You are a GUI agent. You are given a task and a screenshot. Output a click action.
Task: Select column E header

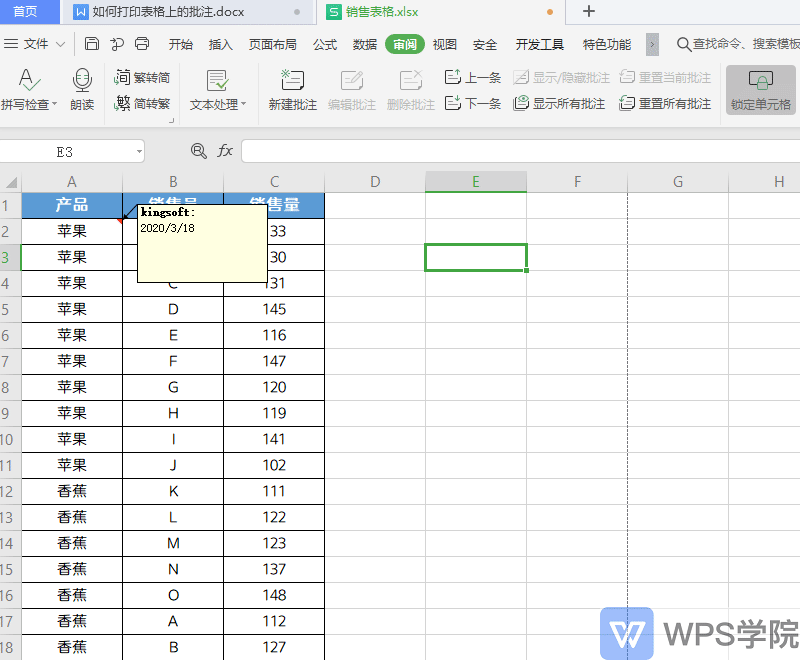click(476, 182)
